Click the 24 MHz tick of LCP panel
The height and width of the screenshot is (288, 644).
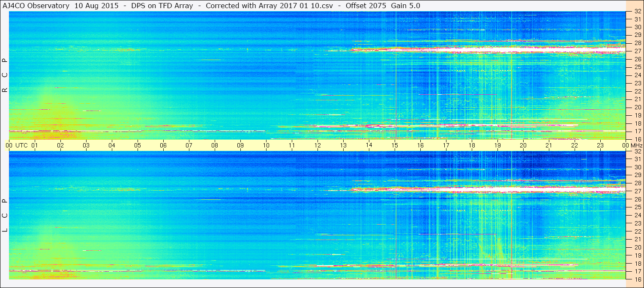click(637, 215)
